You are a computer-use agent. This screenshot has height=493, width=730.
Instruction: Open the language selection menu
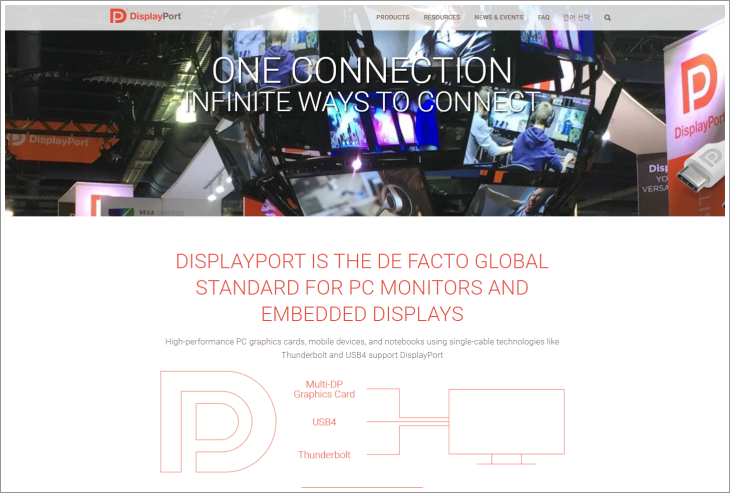[576, 17]
